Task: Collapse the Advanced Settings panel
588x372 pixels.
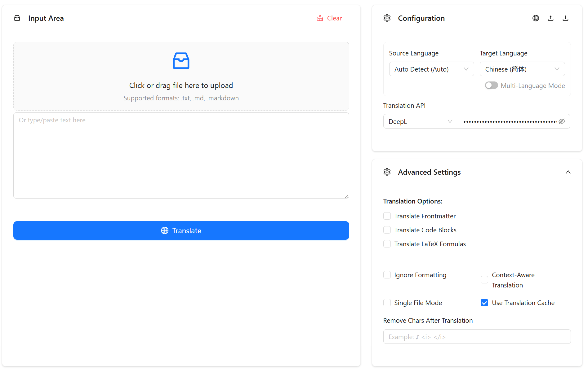Action: (568, 172)
